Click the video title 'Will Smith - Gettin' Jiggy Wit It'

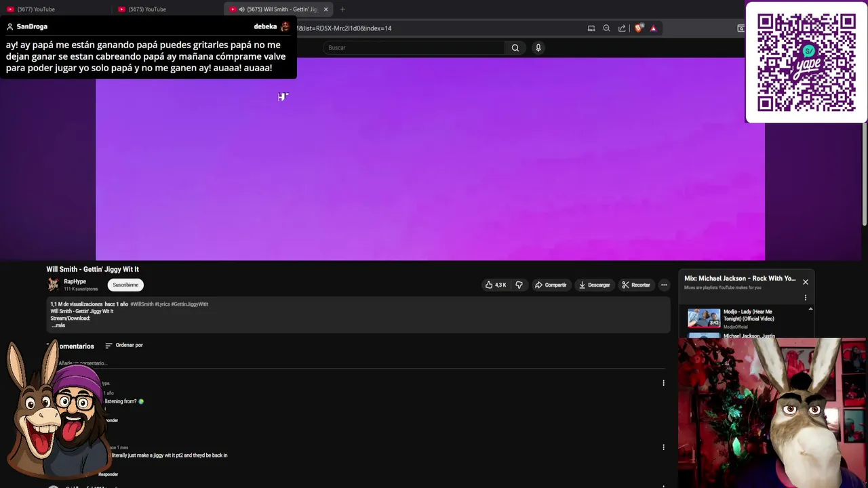92,269
